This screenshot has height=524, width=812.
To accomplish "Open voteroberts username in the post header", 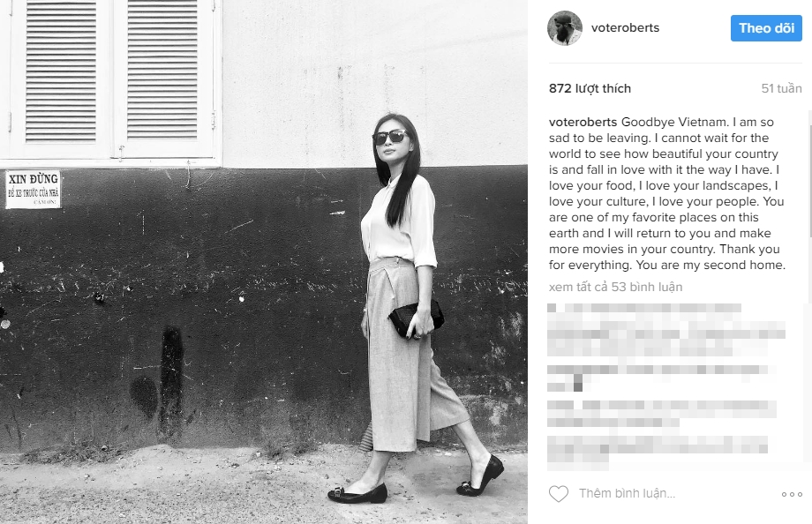I will click(625, 28).
